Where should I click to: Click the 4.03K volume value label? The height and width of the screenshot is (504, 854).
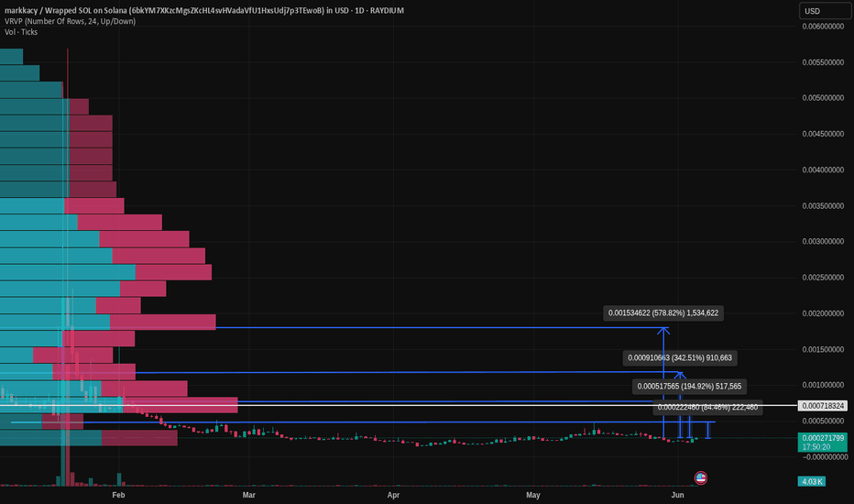(x=812, y=481)
